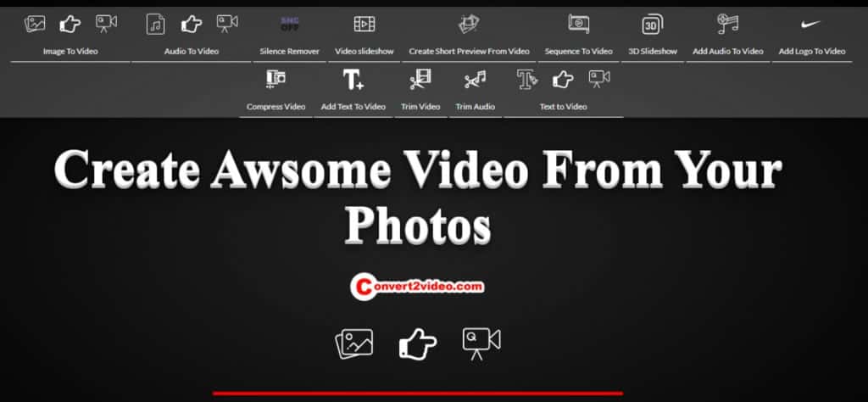Click the photos icon above Image To Video
This screenshot has height=402, width=868.
point(35,24)
